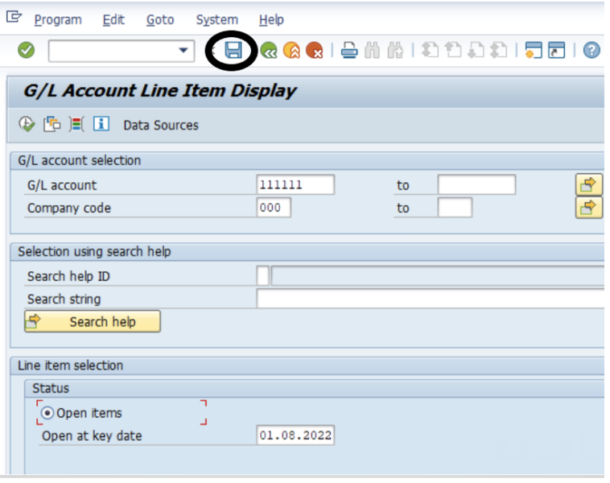
Task: Click the Data Sources button
Action: point(160,125)
